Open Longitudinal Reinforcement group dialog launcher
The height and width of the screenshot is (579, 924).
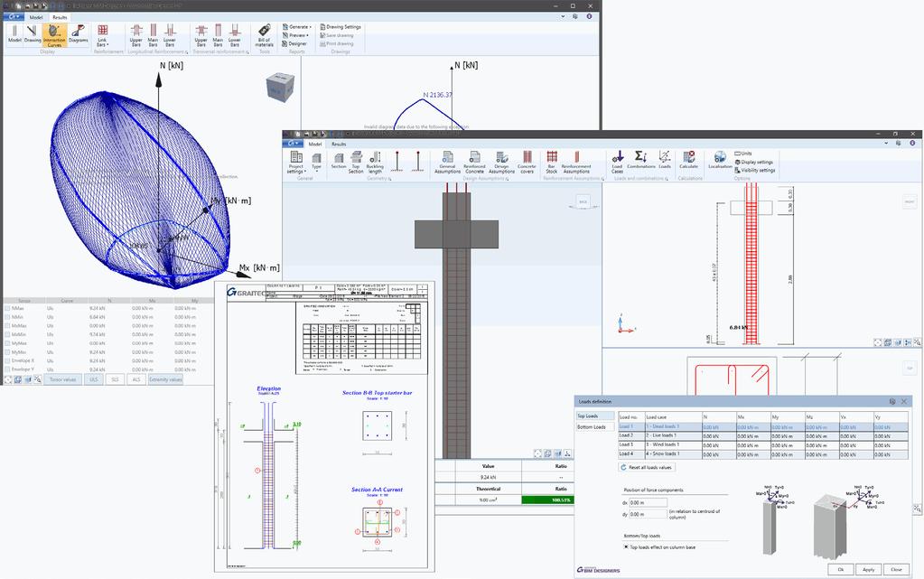pos(187,52)
